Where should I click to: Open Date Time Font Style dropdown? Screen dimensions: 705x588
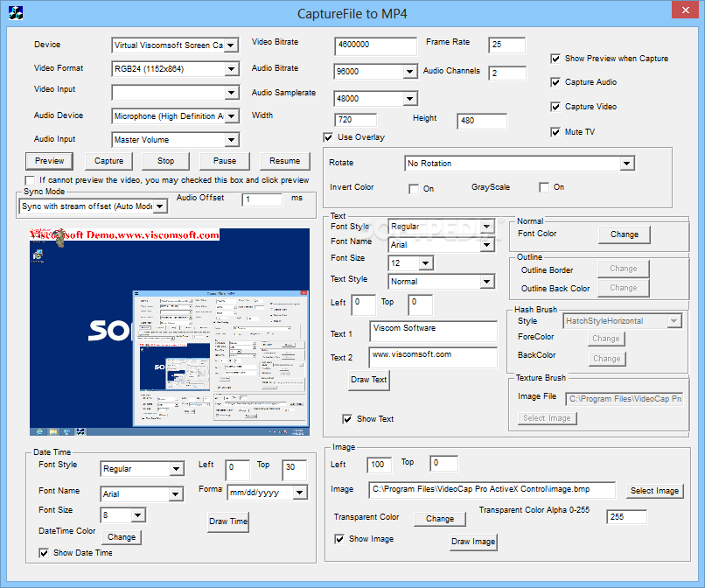[x=177, y=469]
